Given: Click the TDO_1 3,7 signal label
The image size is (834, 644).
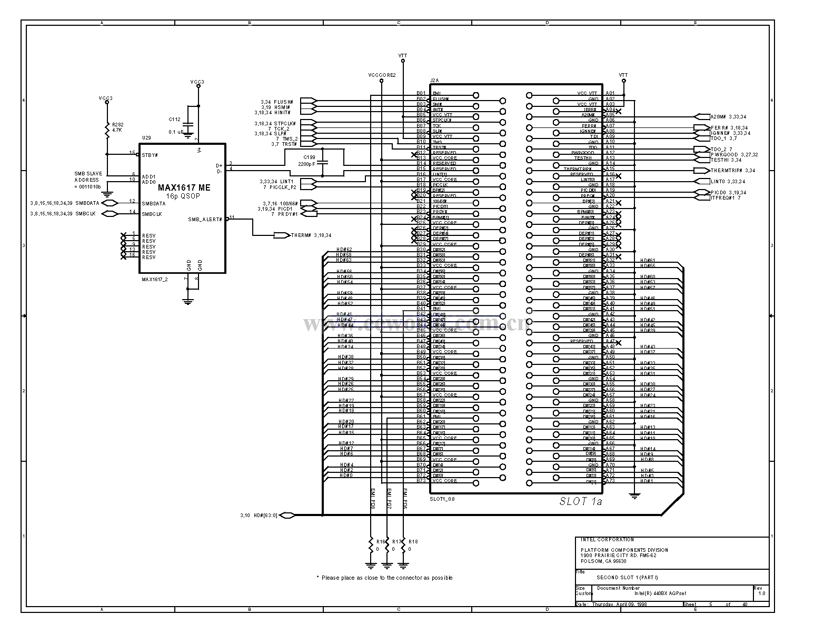Looking at the screenshot, I should pos(723,138).
